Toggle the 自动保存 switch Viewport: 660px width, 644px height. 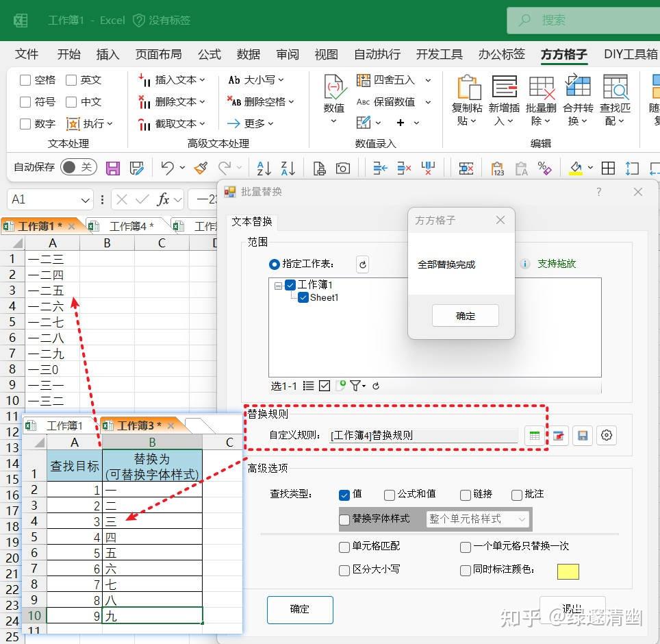[x=78, y=167]
